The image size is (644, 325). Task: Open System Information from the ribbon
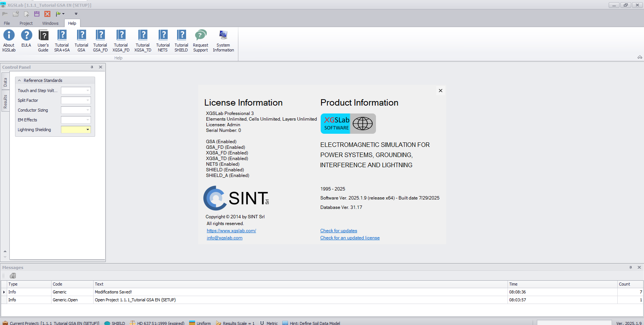223,41
